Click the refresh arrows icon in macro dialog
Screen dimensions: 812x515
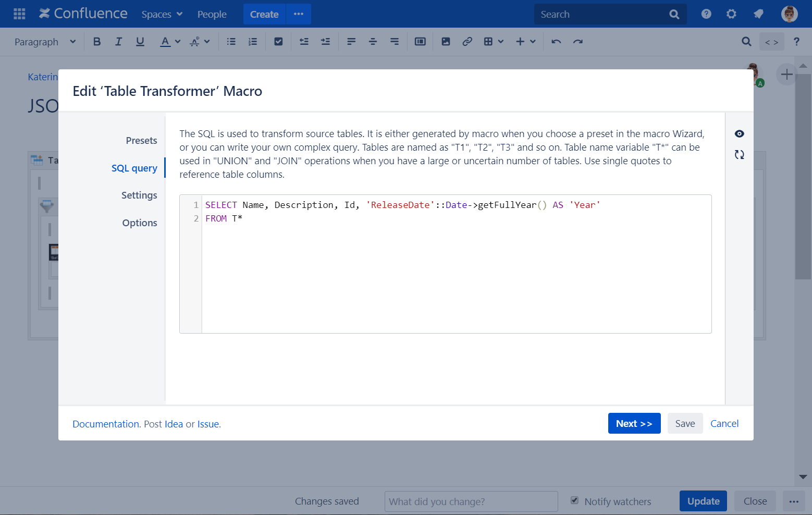(739, 155)
